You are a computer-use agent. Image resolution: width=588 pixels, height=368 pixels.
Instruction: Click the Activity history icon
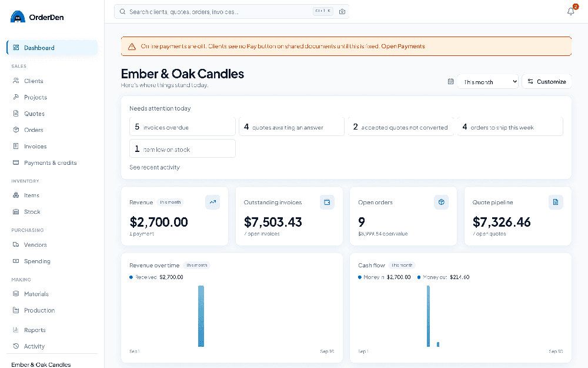pyautogui.click(x=16, y=346)
